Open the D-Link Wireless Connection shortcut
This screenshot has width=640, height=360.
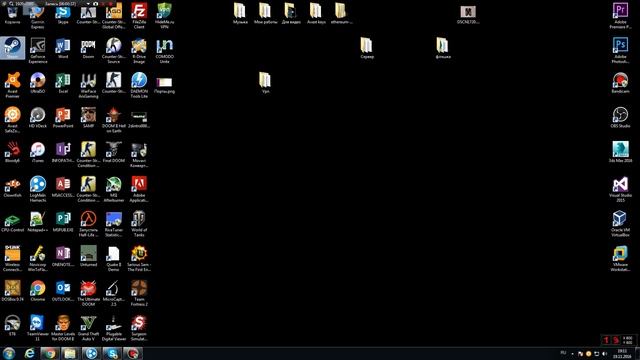[12, 258]
